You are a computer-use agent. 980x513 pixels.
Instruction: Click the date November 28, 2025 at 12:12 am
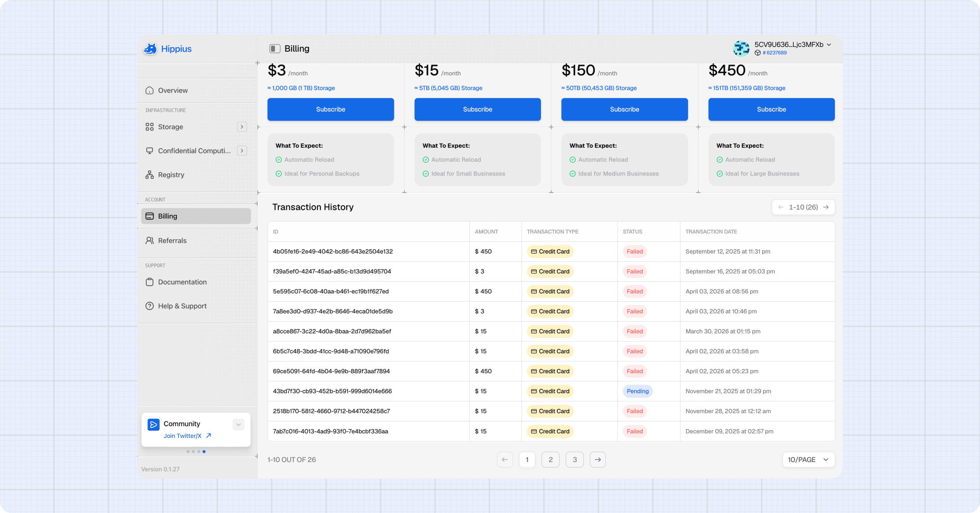click(728, 411)
